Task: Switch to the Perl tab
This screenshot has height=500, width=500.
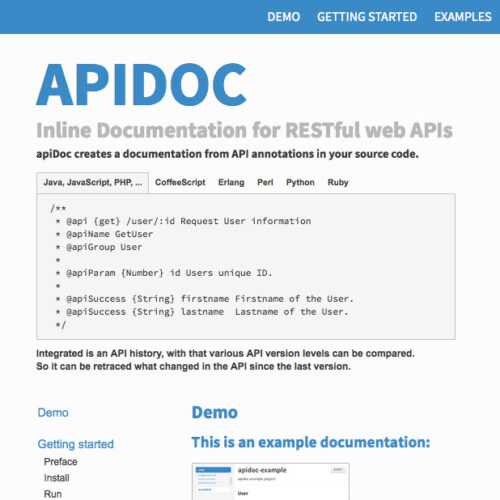Action: (265, 182)
